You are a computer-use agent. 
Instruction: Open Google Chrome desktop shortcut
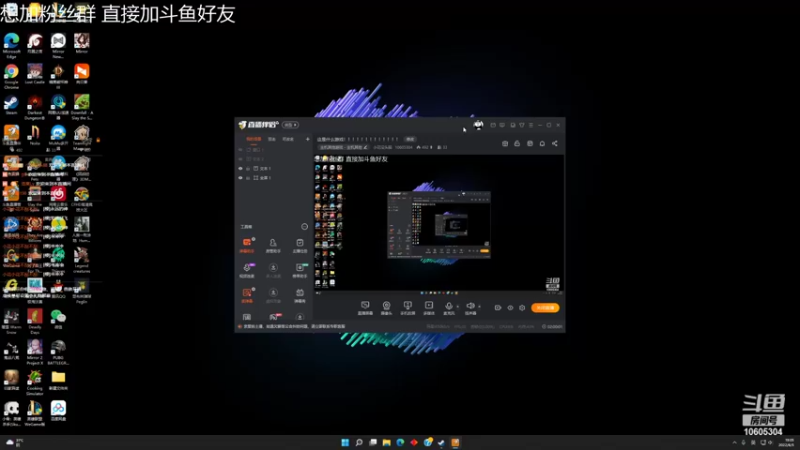pos(11,77)
